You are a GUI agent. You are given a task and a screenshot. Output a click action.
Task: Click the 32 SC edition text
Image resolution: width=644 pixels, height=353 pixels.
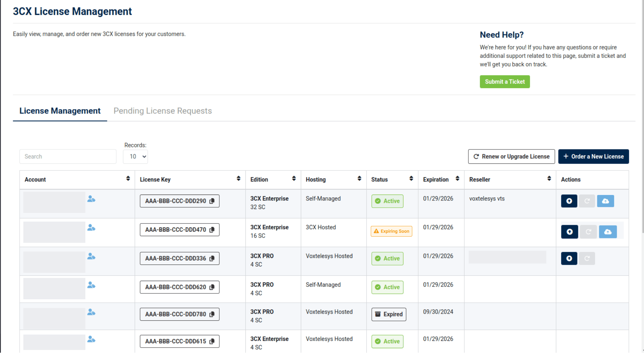[x=258, y=207]
